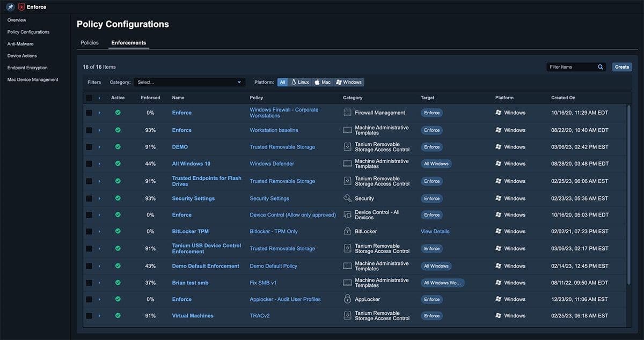644x340 pixels.
Task: Check the Virtual Machines row checkbox
Action: coord(89,316)
